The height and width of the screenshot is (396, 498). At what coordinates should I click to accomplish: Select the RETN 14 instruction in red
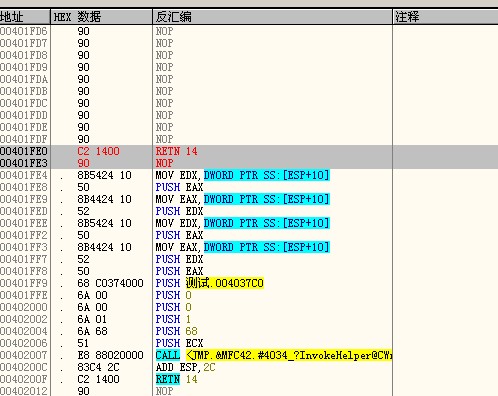tap(176, 151)
